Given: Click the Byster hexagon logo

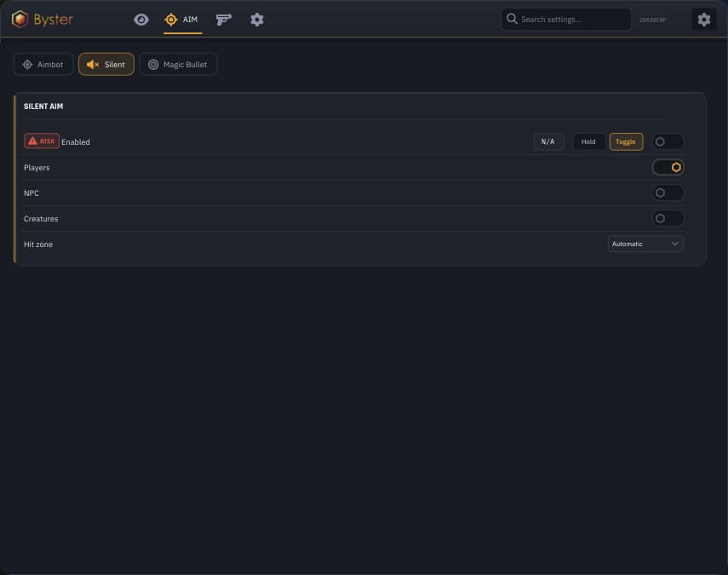Looking at the screenshot, I should [x=20, y=19].
